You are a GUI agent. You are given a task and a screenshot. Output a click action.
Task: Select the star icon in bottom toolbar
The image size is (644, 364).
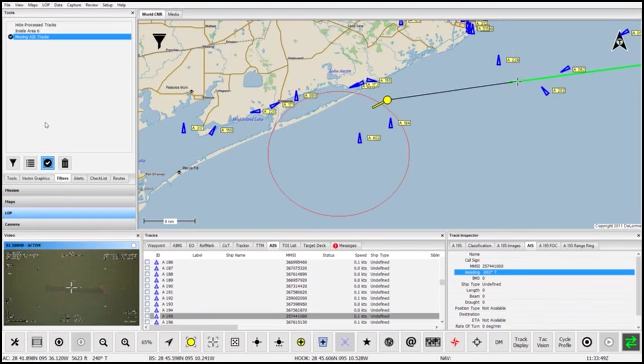click(367, 342)
